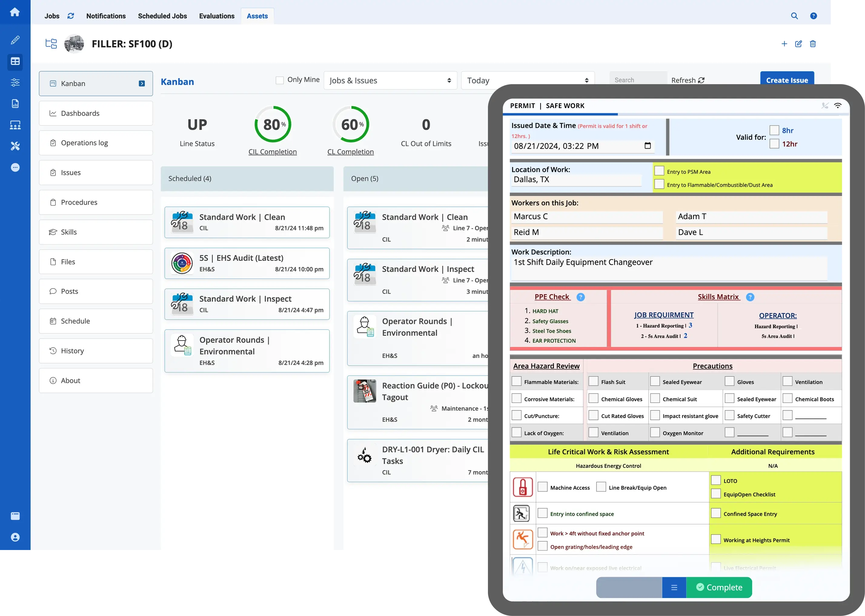The image size is (865, 616).
Task: Show PPE Check help tooltip
Action: pyautogui.click(x=580, y=297)
